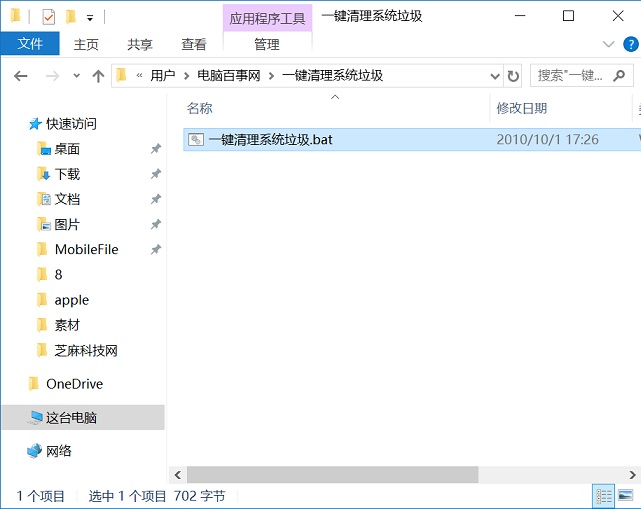The width and height of the screenshot is (641, 509).
Task: Click the computer icon beside 这台电脑
Action: pos(35,417)
